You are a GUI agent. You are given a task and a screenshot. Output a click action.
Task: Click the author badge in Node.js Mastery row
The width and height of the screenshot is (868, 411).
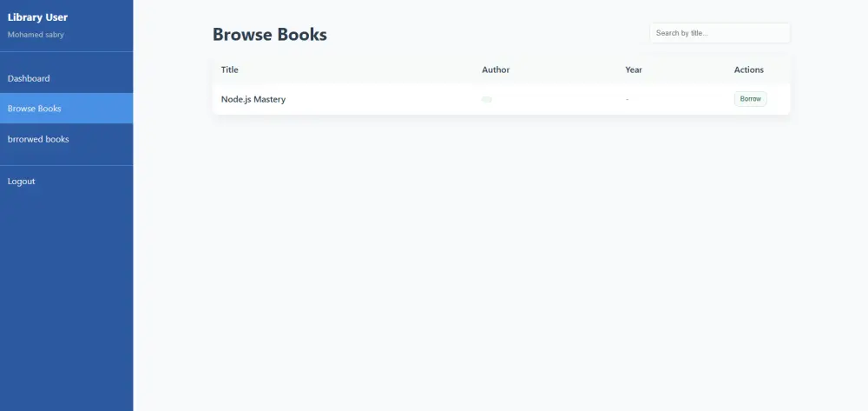click(x=487, y=99)
